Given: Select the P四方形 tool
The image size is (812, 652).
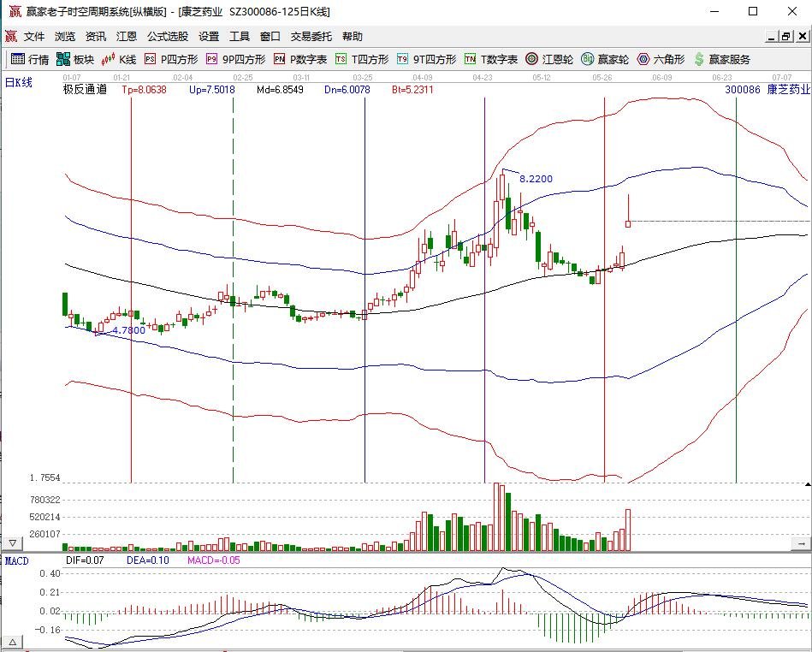Looking at the screenshot, I should (x=171, y=59).
